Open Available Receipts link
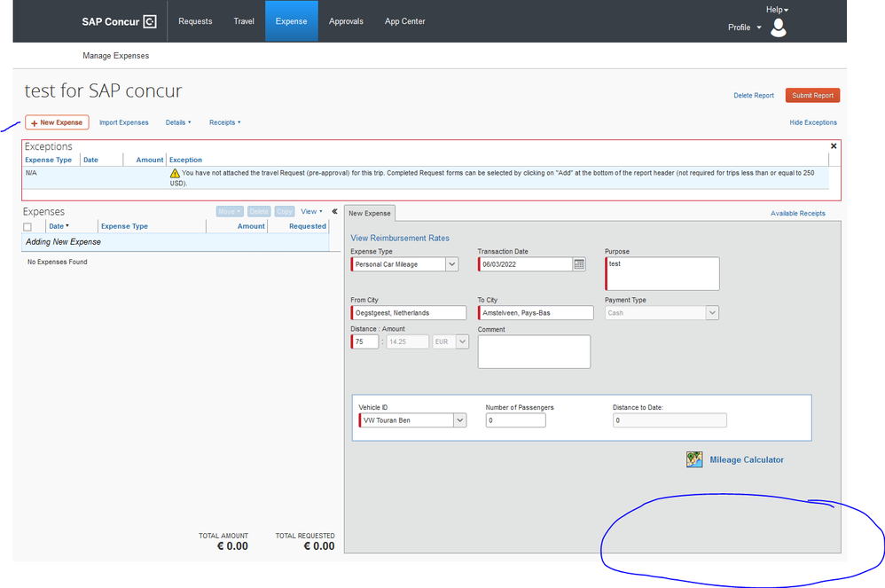 coord(797,214)
